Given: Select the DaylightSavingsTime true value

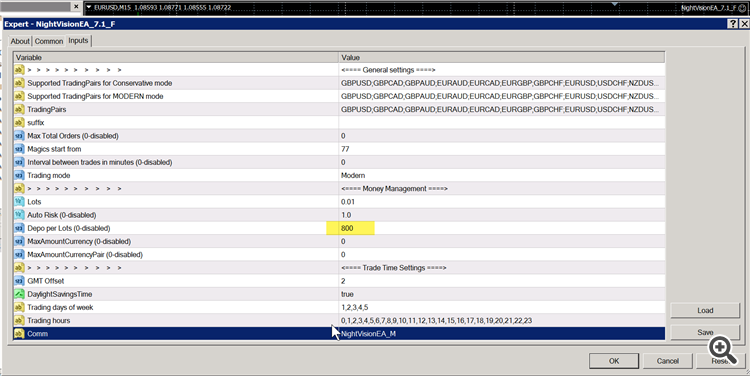Looking at the screenshot, I should click(502, 294).
